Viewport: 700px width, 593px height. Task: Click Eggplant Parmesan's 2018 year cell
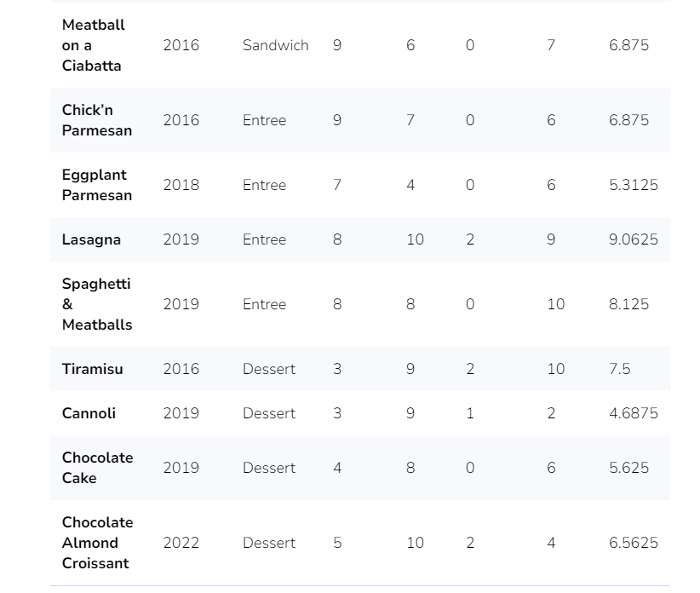pyautogui.click(x=181, y=185)
